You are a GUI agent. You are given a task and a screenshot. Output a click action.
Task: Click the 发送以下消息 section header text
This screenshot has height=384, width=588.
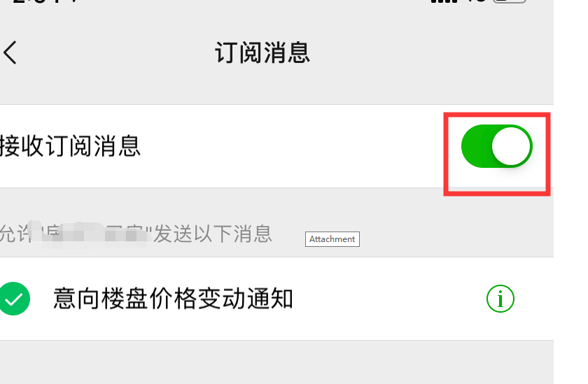213,234
